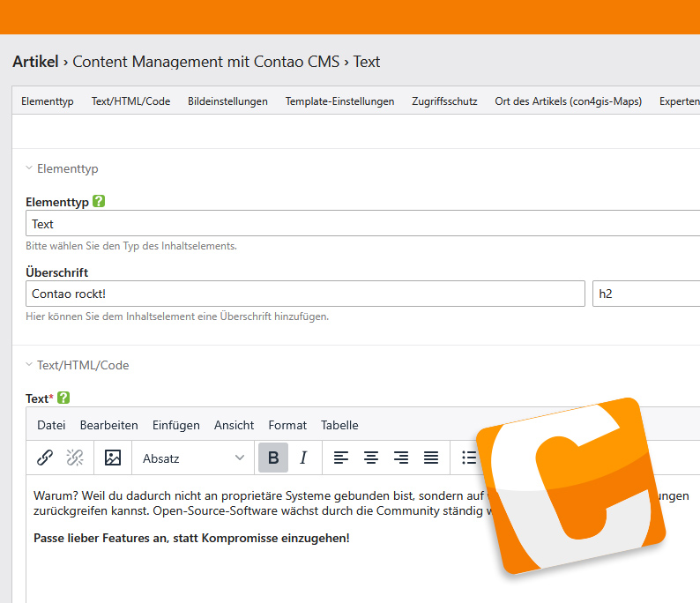Screen dimensions: 700x603
Task: Click the Artikel breadcrumb link
Action: (35, 62)
